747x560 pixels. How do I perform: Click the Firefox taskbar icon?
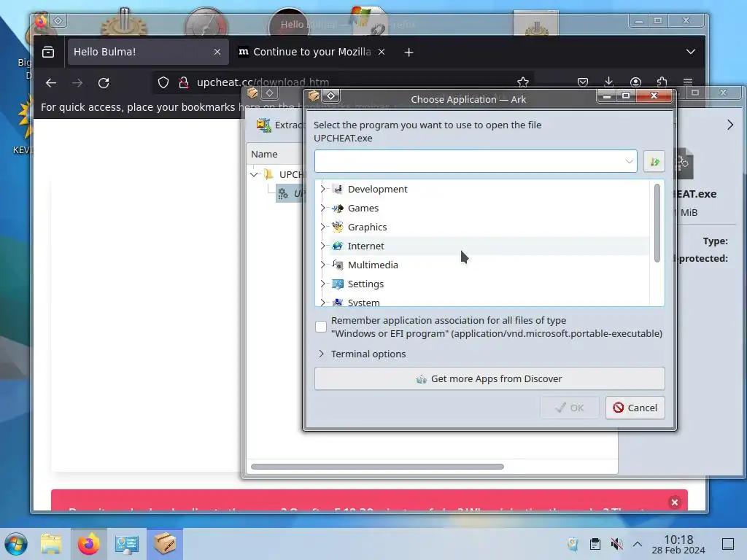tap(88, 544)
